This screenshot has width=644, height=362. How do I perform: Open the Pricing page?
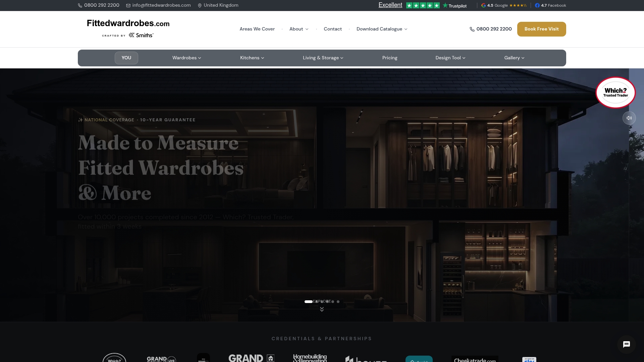click(390, 58)
